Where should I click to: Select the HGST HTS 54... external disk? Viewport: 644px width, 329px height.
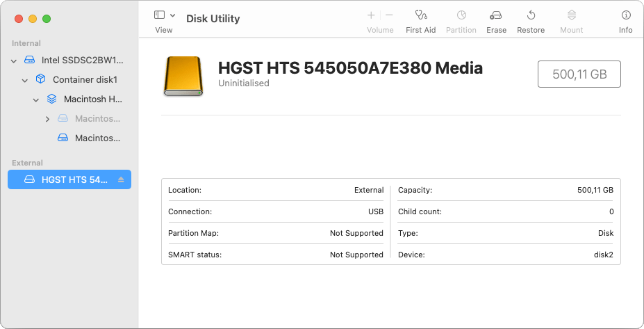tap(74, 179)
